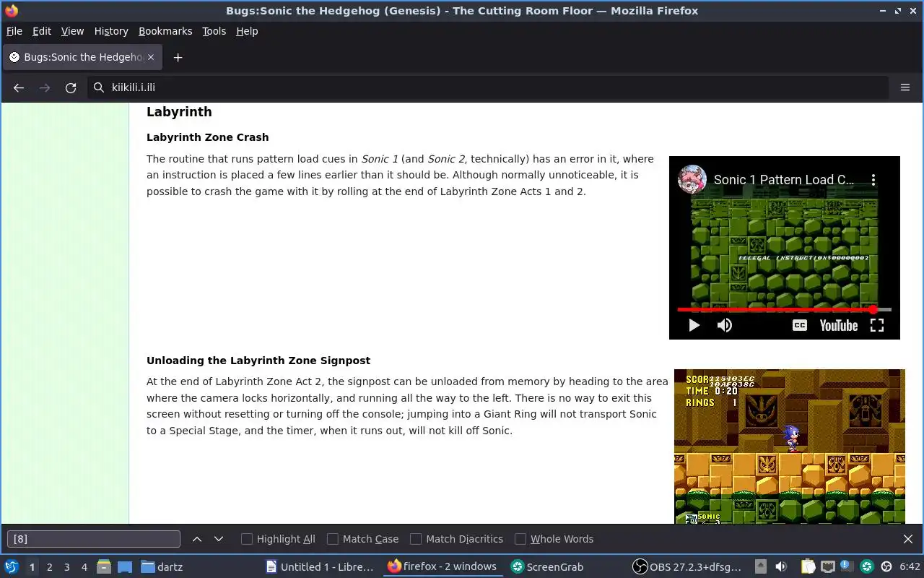Viewport: 924px width, 578px height.
Task: Switch to workspace 3
Action: tap(66, 567)
